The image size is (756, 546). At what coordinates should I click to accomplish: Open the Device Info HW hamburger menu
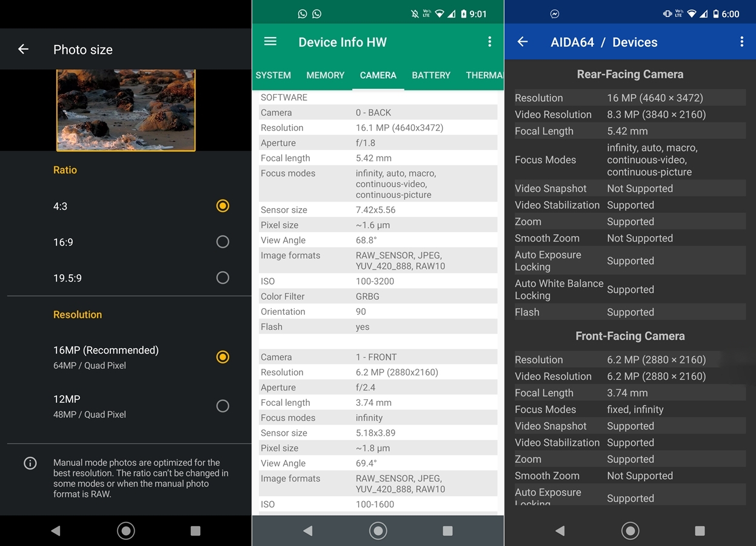point(270,41)
